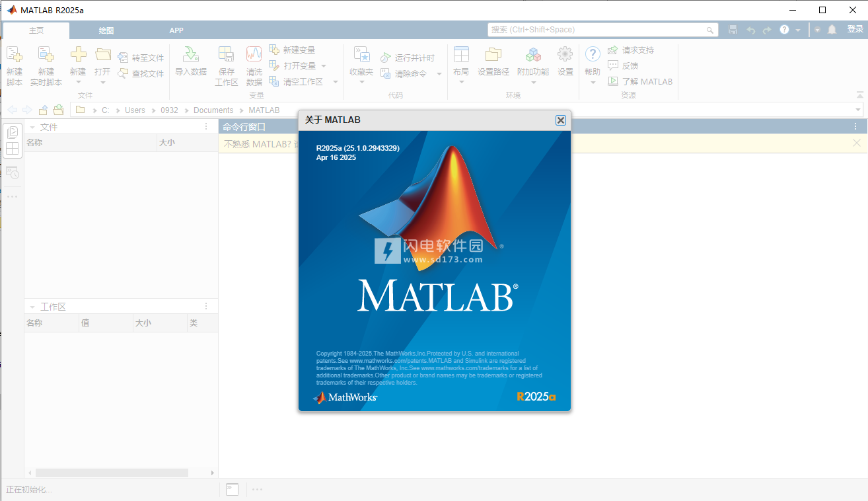Click the back arrow in address toolbar
Screen dimensions: 868x501
coord(13,110)
